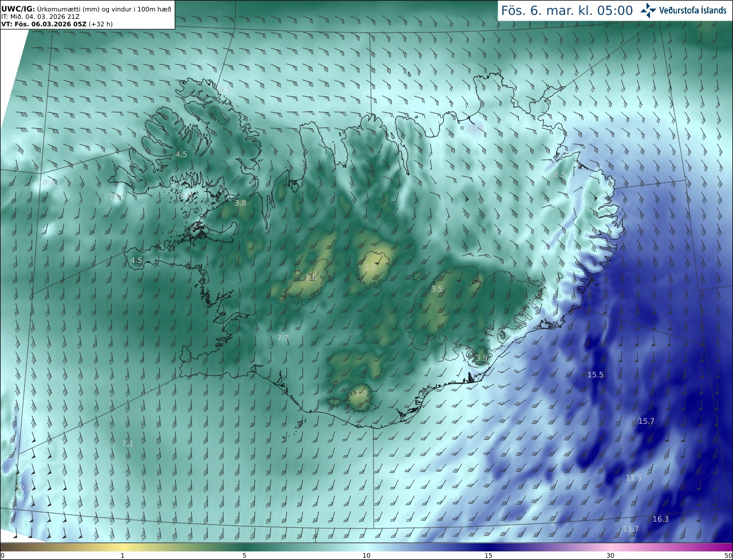
Task: Click the 3.0 value label on Mýrdalsjökull
Action: click(360, 393)
